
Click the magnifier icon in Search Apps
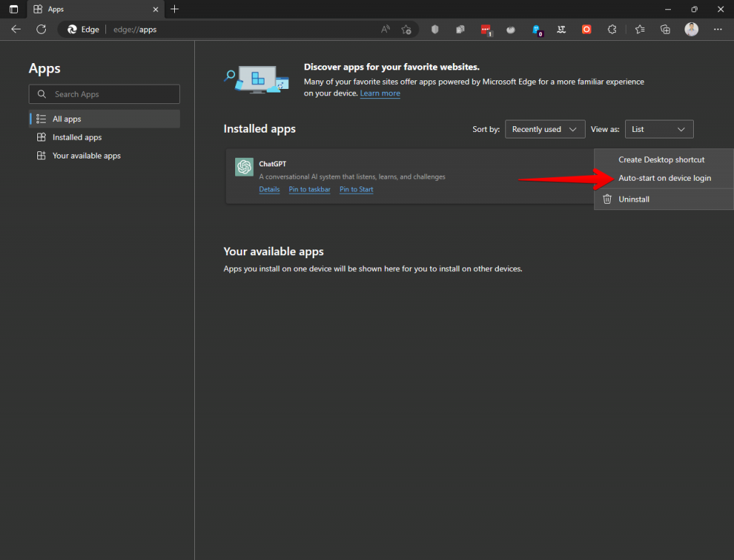tap(42, 94)
